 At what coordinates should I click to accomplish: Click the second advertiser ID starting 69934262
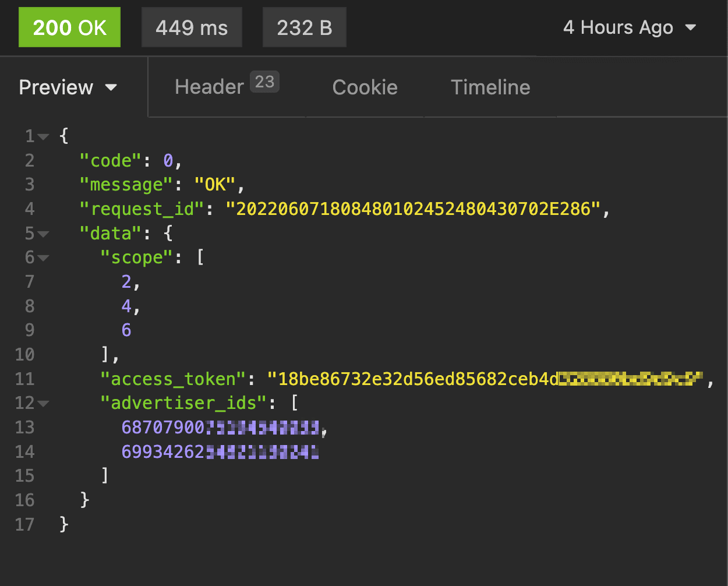coord(220,452)
